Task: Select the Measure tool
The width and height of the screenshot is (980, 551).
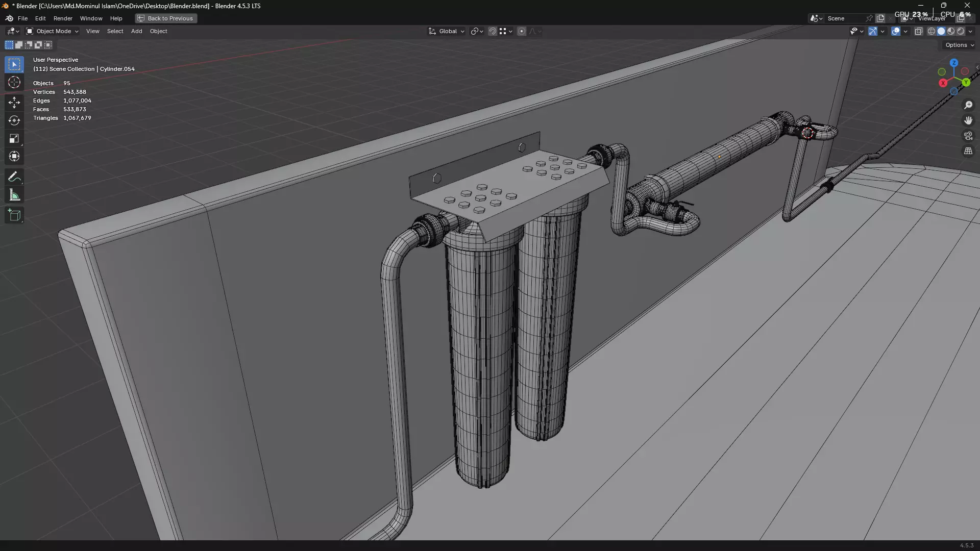Action: (14, 195)
